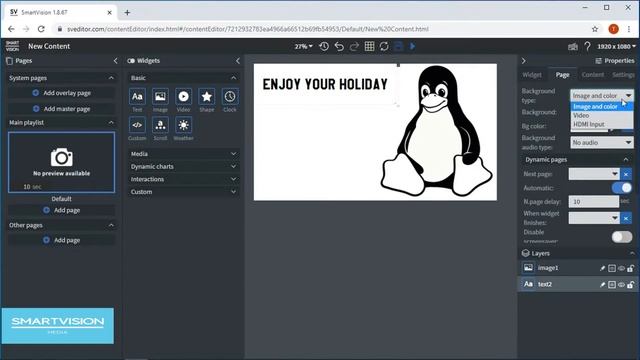
Task: Collapse the Other pages section
Action: tap(111, 225)
